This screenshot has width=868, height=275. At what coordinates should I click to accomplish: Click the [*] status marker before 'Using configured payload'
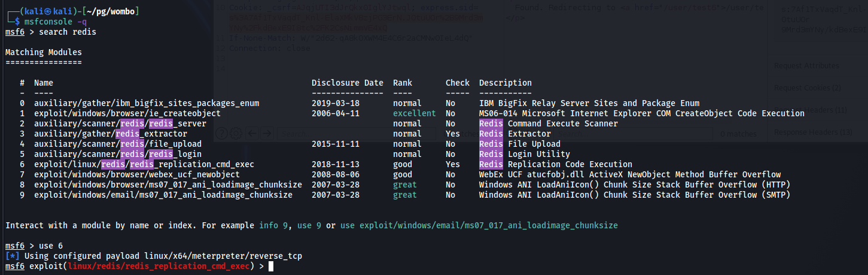point(13,256)
